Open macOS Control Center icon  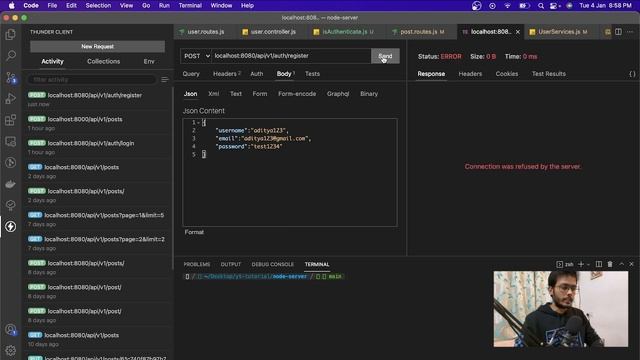coord(555,6)
